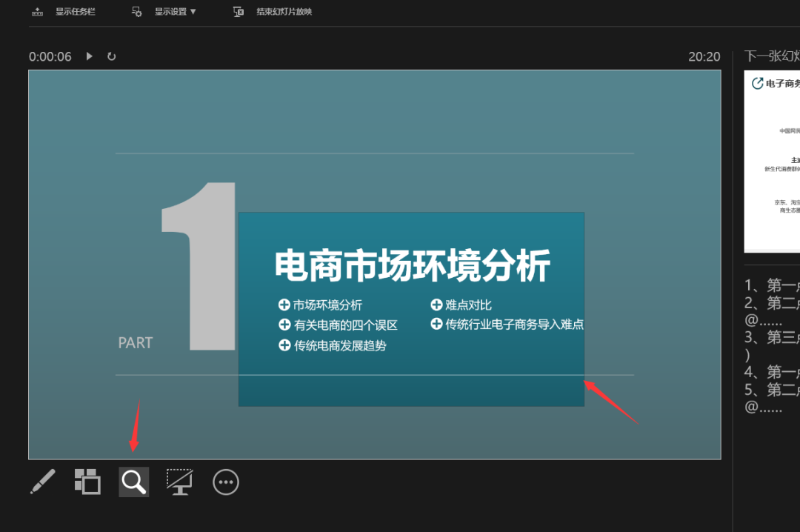Click the 结束幻灯片放映 icon
The image size is (800, 532).
tap(239, 12)
